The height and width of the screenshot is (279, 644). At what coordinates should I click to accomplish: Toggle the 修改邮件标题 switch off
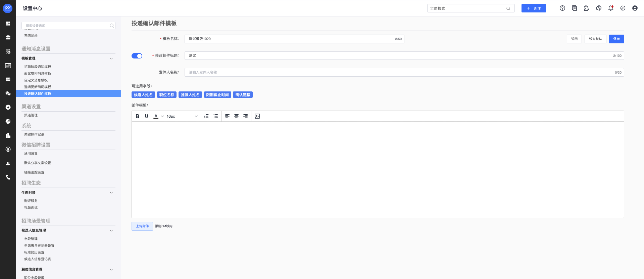coord(137,56)
